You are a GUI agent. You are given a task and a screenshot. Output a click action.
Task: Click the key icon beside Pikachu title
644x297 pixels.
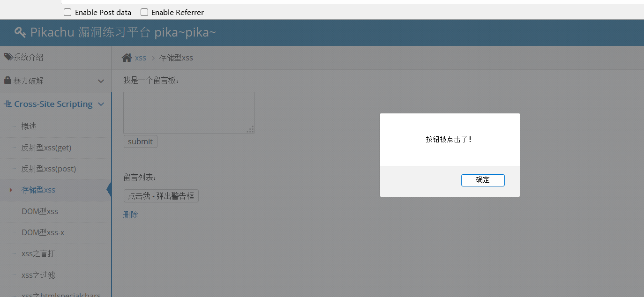click(20, 32)
